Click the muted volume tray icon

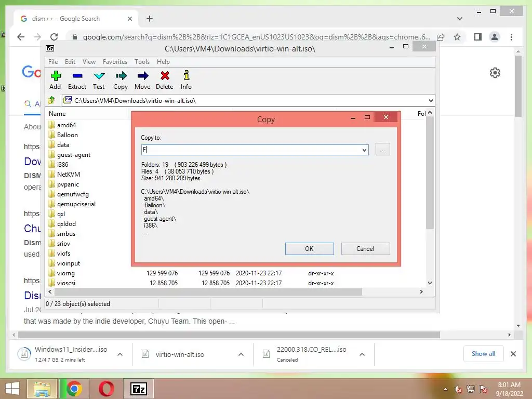(458, 389)
